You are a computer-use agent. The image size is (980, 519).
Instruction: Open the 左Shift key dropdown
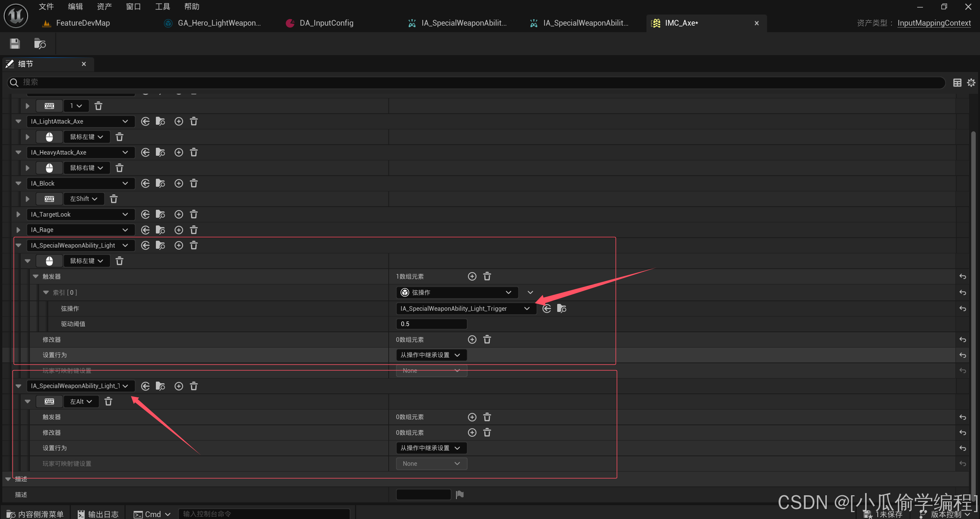(x=84, y=199)
